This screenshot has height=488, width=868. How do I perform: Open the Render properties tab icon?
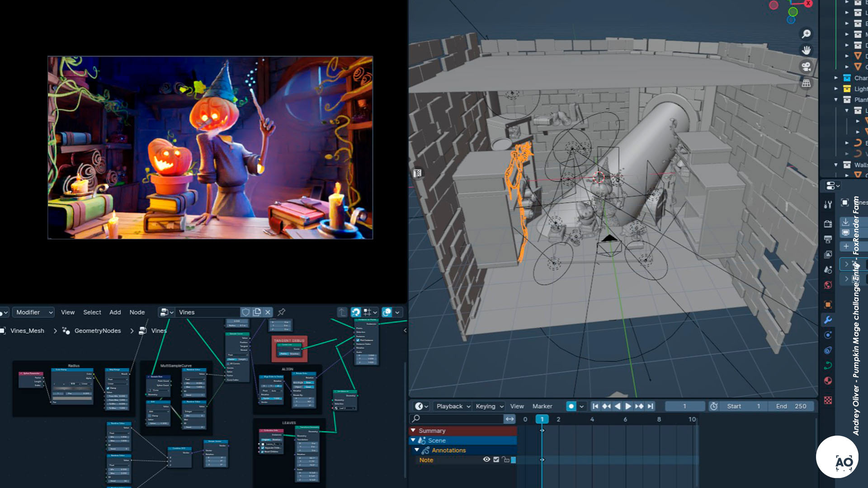[x=828, y=224]
